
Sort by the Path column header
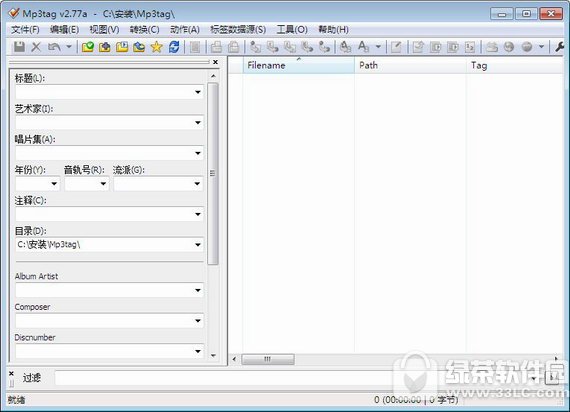[410, 65]
